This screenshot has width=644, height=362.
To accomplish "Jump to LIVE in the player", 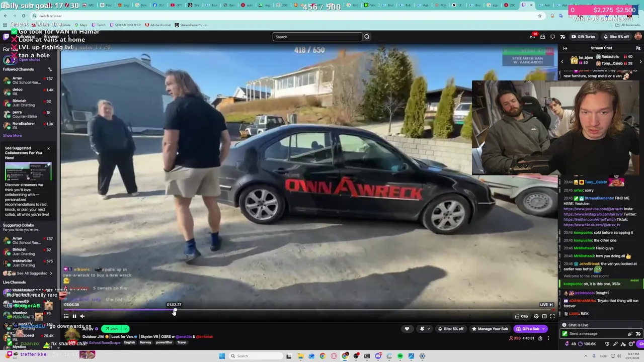I will pos(546,305).
